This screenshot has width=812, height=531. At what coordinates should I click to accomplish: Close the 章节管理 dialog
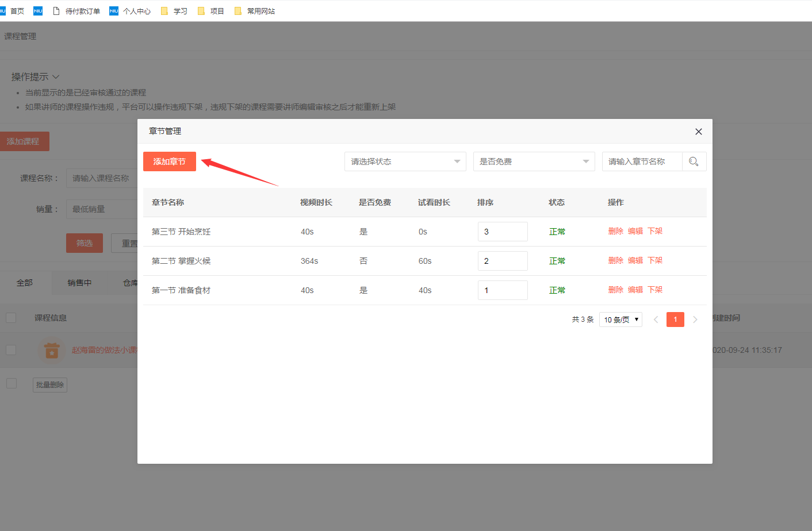tap(699, 132)
